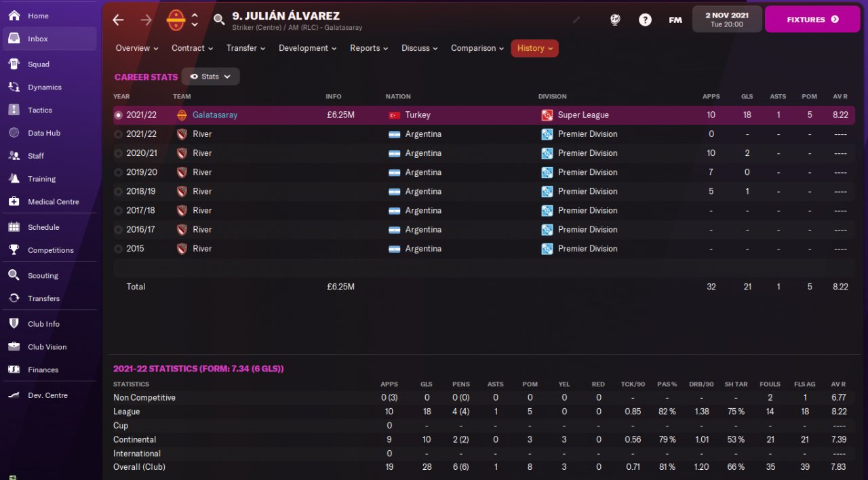
Task: Open the Tactics board icon
Action: [x=14, y=110]
